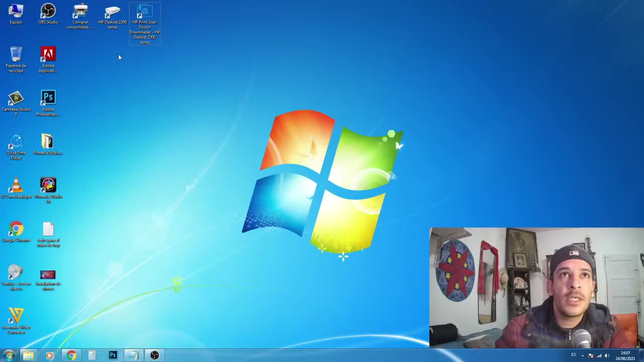Select the QuickTime Player icon

point(16,147)
